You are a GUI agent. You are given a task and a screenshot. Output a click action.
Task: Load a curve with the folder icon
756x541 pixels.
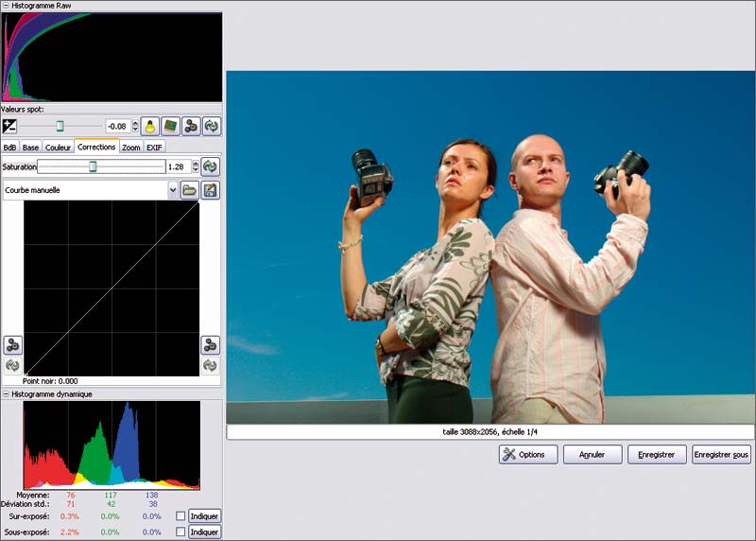click(x=190, y=190)
